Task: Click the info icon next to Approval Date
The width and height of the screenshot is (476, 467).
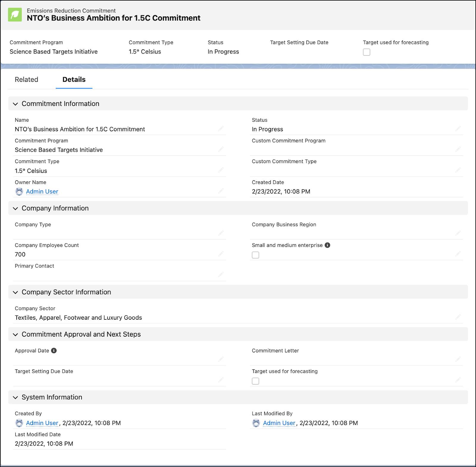Action: tap(54, 351)
